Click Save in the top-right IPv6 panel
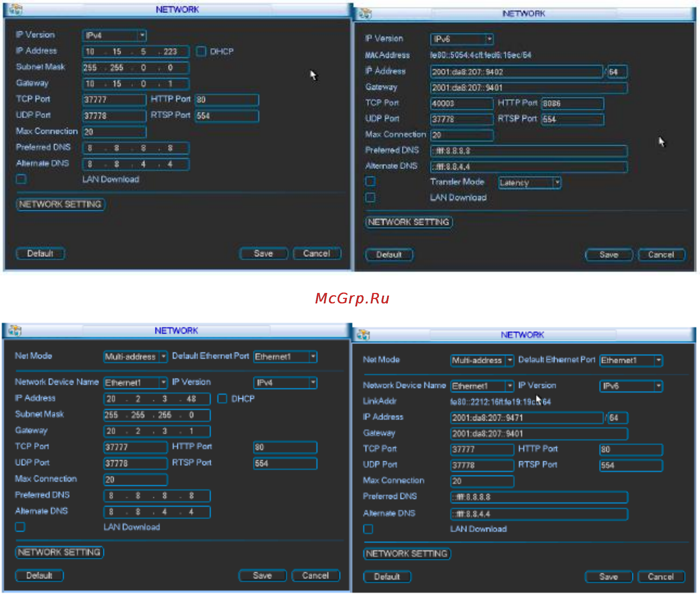Image resolution: width=700 pixels, height=596 pixels. coord(609,255)
